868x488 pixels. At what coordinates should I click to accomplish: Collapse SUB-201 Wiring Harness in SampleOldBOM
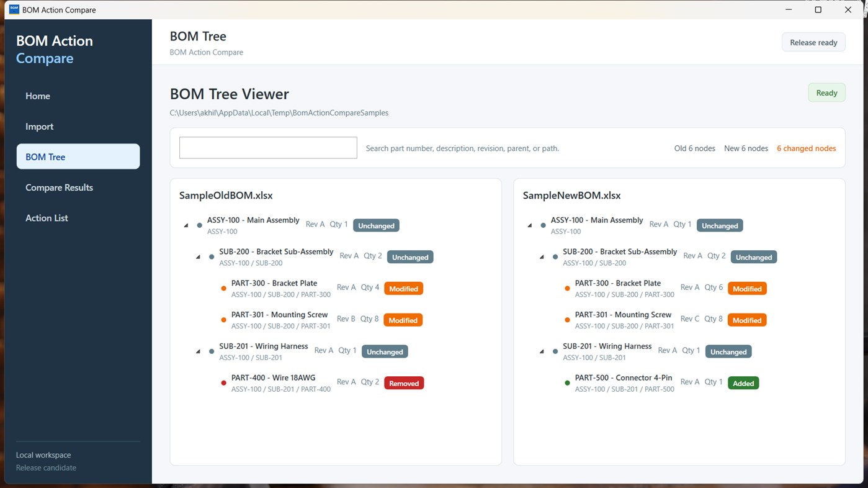pyautogui.click(x=199, y=351)
